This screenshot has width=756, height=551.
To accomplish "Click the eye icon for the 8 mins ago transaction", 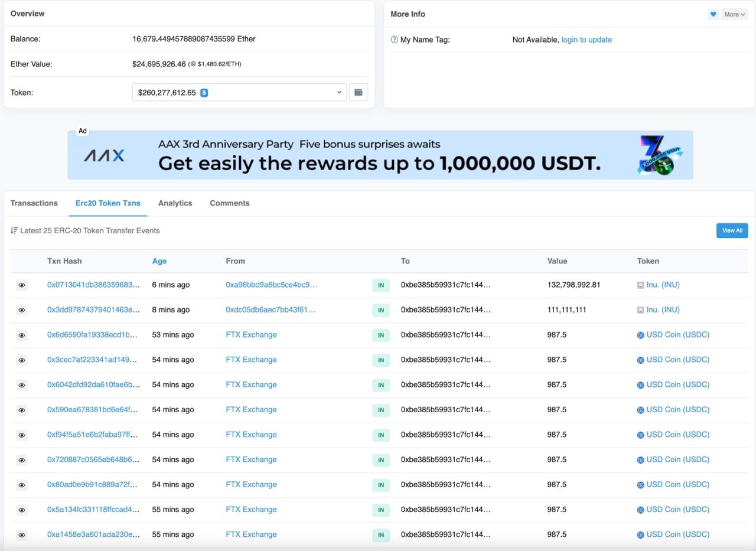I will pos(22,310).
